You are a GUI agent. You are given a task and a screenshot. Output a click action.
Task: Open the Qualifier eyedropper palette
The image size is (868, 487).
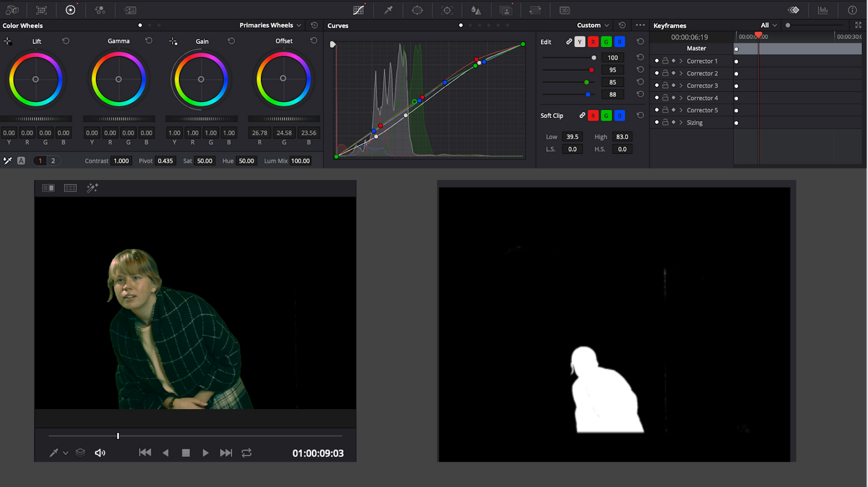pyautogui.click(x=388, y=10)
